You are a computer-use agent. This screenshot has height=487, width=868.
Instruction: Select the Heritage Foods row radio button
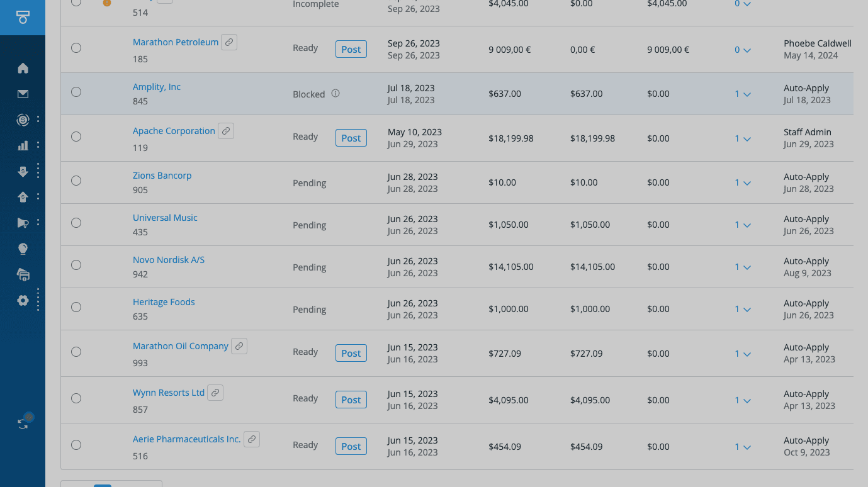pos(76,307)
